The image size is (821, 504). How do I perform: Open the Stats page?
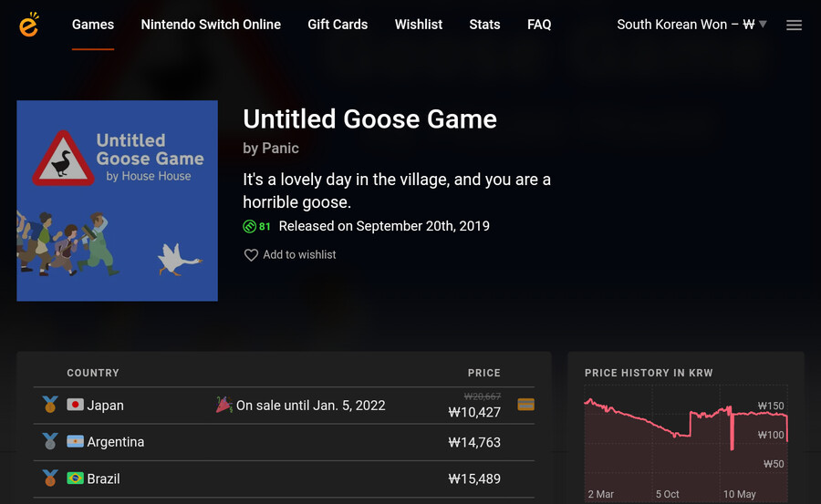484,25
